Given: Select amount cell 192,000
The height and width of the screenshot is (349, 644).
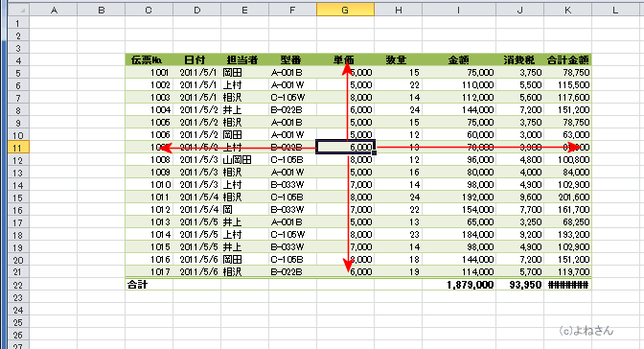Looking at the screenshot, I should pyautogui.click(x=459, y=198).
